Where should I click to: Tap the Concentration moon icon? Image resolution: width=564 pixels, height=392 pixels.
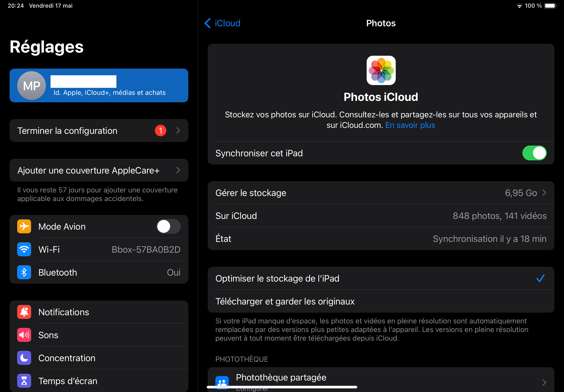pos(24,358)
